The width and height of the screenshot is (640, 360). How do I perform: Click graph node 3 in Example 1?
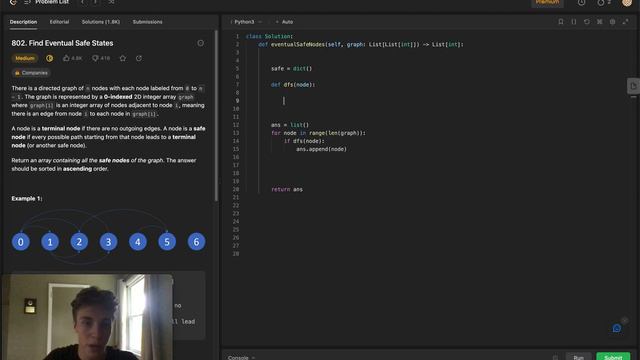click(x=109, y=242)
